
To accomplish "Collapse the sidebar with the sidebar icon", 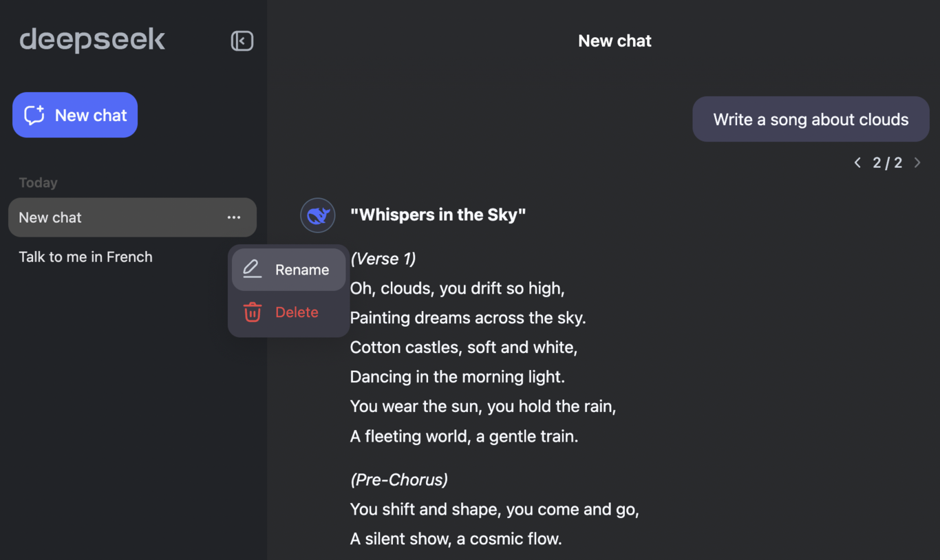I will click(242, 41).
